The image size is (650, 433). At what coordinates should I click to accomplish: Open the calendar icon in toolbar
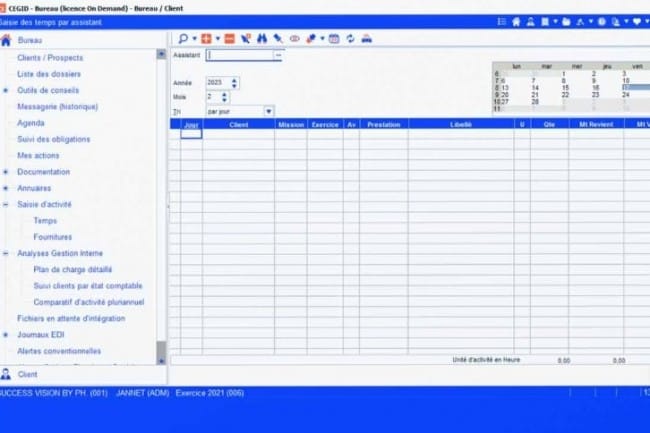(x=334, y=38)
